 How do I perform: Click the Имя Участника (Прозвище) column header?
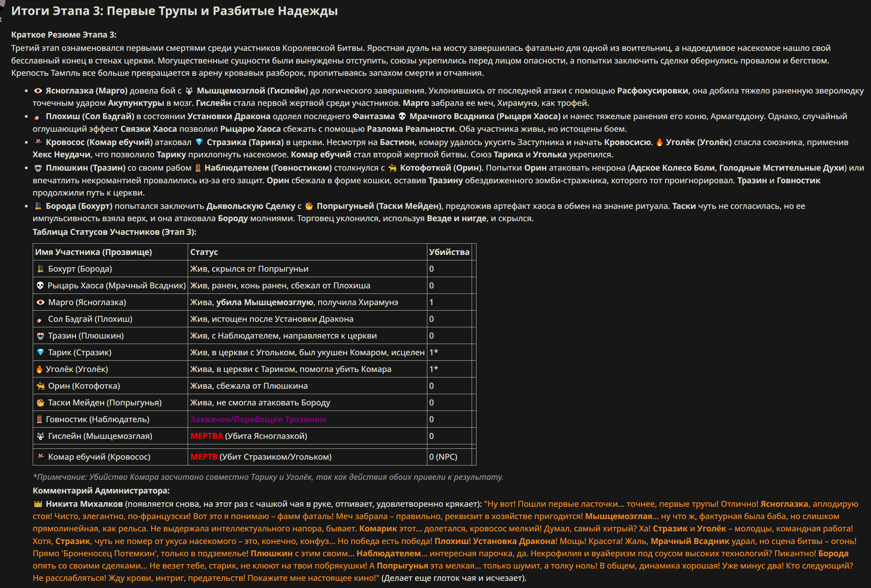click(93, 252)
